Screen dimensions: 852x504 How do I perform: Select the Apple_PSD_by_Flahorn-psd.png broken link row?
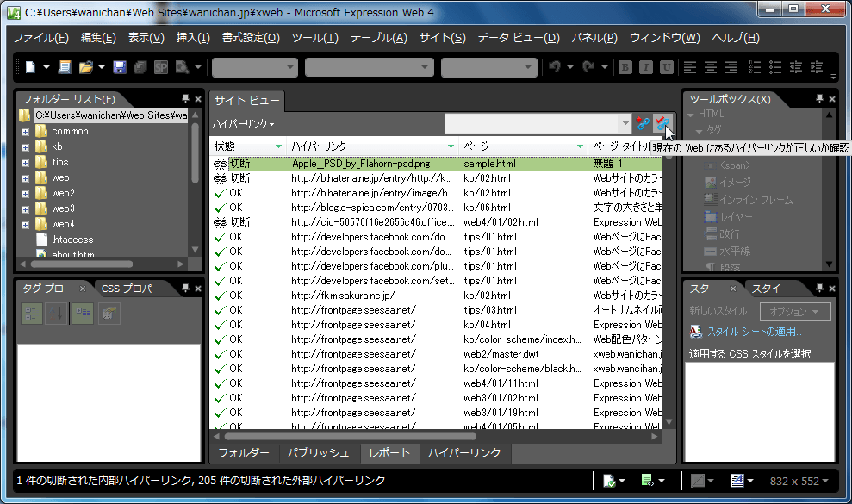(435, 163)
